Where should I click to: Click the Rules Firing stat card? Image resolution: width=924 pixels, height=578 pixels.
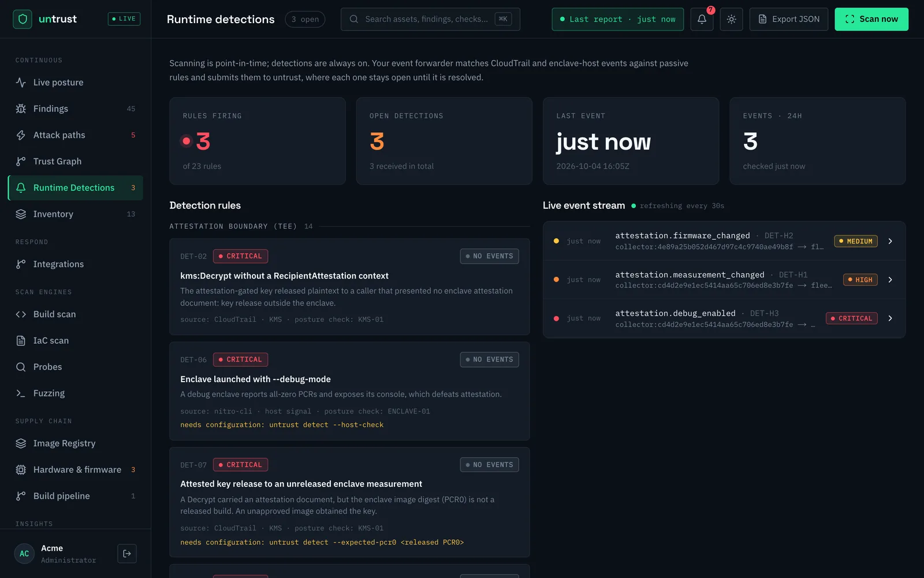point(258,141)
